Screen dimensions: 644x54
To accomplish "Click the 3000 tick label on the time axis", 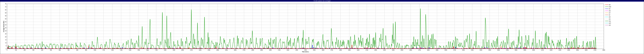I will [x=270, y=50].
